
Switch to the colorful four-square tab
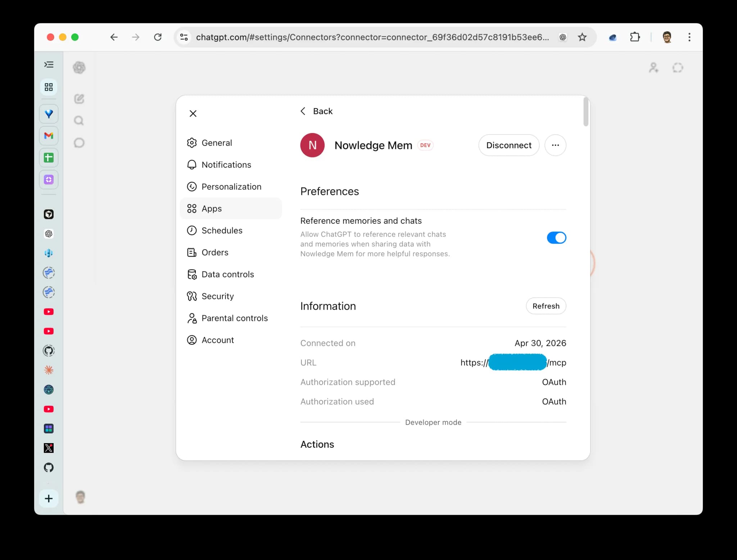coord(49,429)
